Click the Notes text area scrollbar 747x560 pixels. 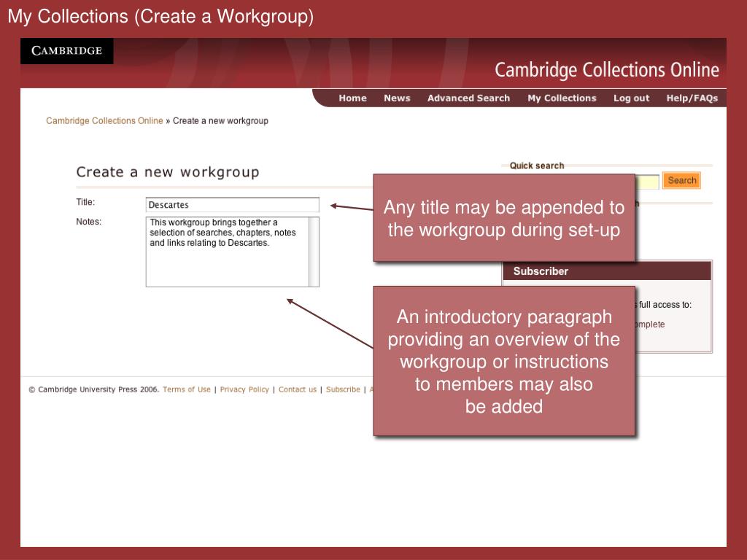tap(314, 252)
